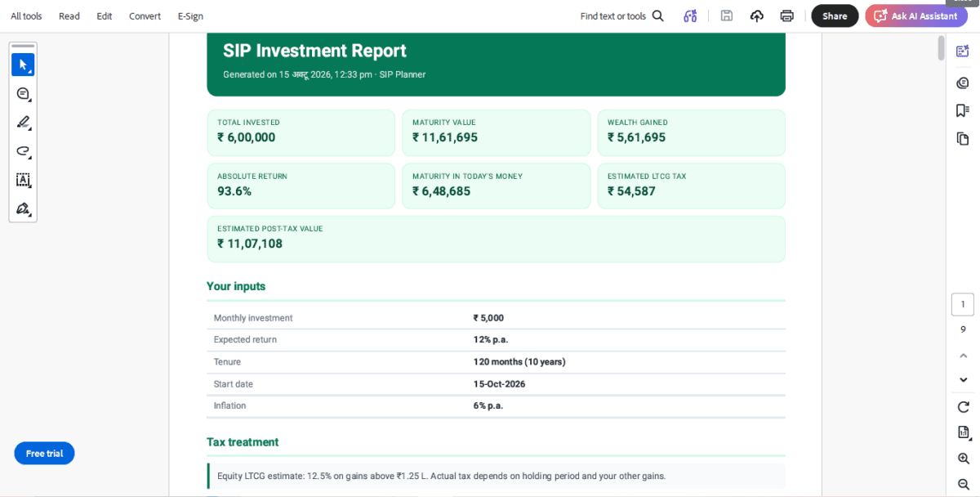Select the arrow selection tool

tap(23, 65)
